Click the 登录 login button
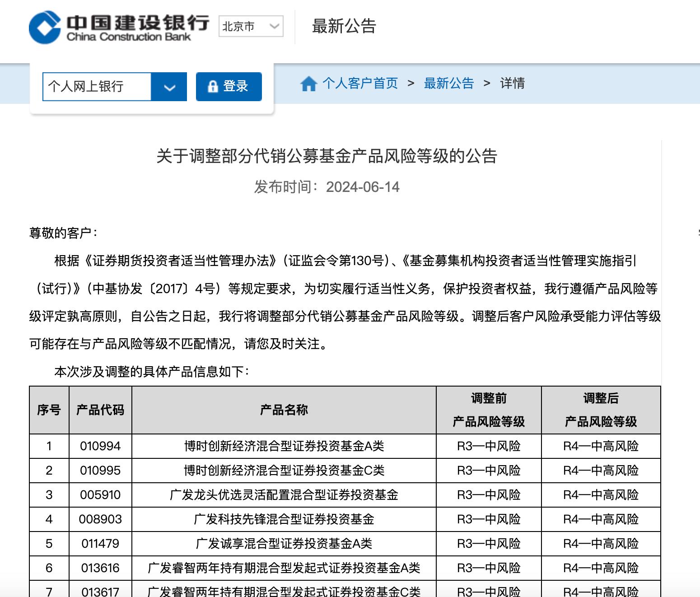 tap(229, 86)
